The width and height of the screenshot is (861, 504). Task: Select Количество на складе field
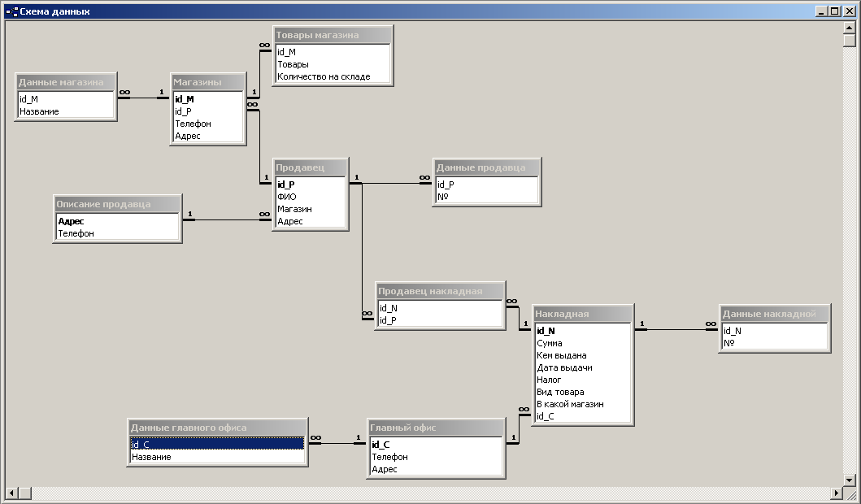point(333,76)
